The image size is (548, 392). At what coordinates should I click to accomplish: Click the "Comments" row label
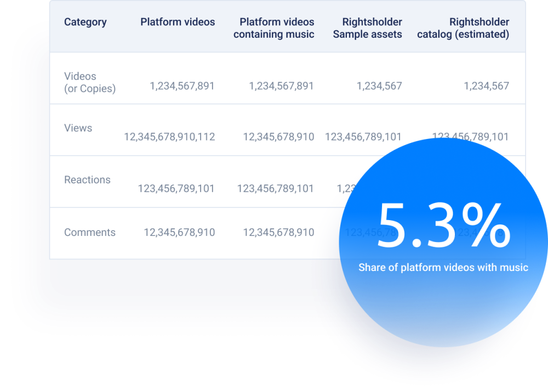pyautogui.click(x=90, y=233)
